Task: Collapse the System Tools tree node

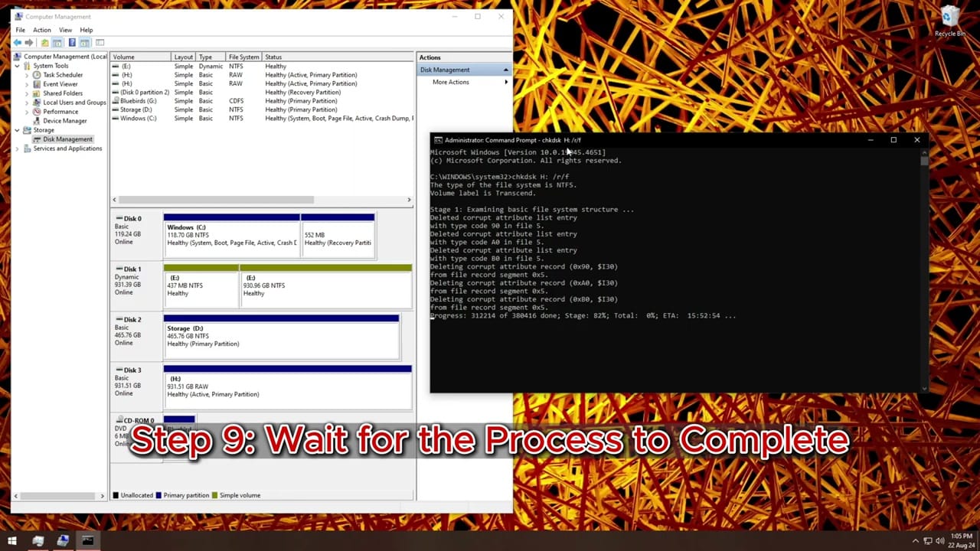Action: click(x=17, y=66)
